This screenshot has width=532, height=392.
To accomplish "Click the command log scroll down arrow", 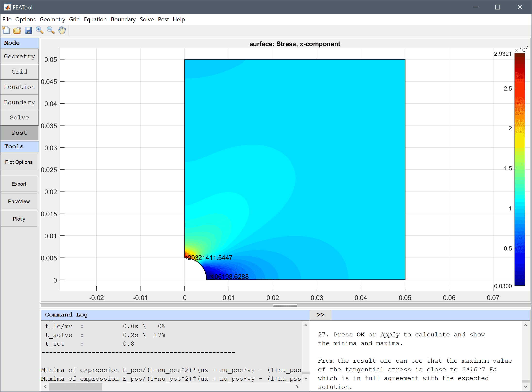I will 306,378.
